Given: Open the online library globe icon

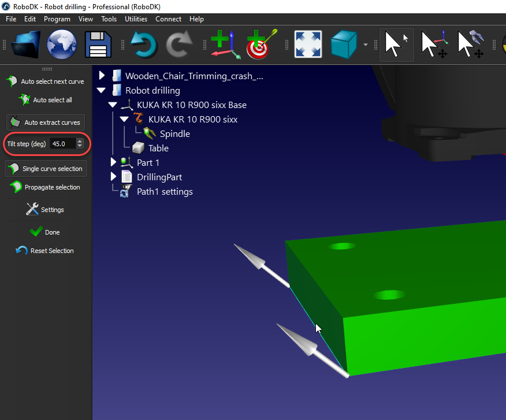Looking at the screenshot, I should click(62, 44).
